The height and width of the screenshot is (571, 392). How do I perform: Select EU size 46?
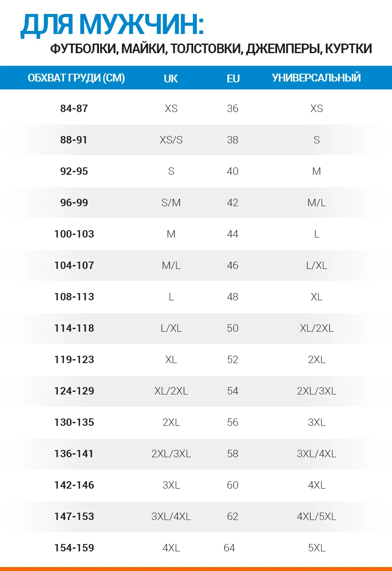233,265
